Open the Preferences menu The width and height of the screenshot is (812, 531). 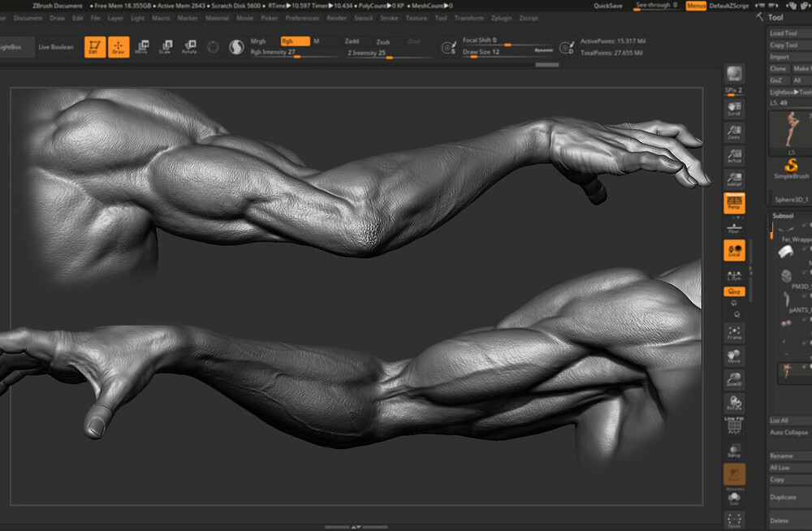tap(302, 18)
